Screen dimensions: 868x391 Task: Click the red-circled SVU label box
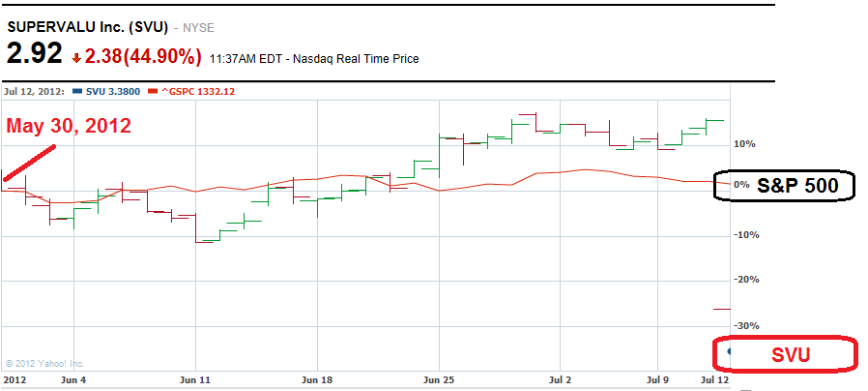coord(784,355)
